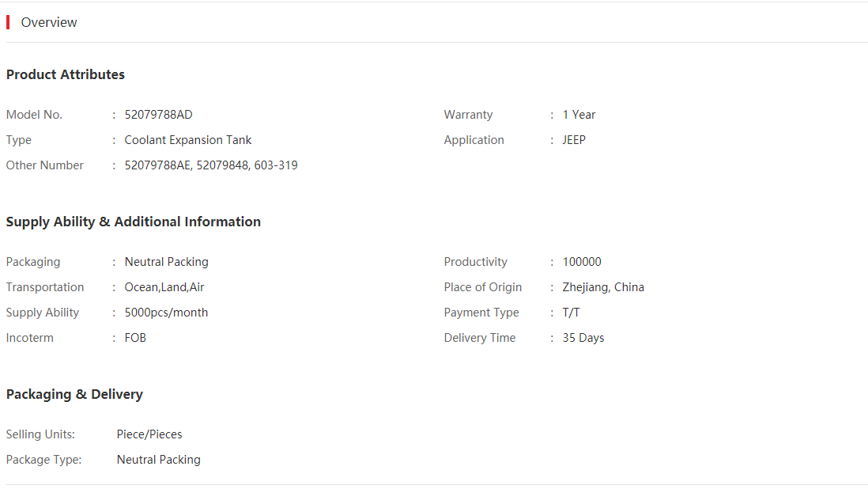Click the T/T payment type value
This screenshot has width=868, height=489.
click(x=571, y=313)
